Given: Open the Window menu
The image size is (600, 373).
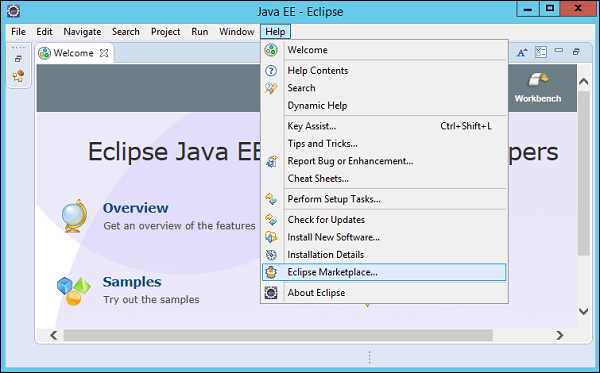Looking at the screenshot, I should [x=236, y=32].
